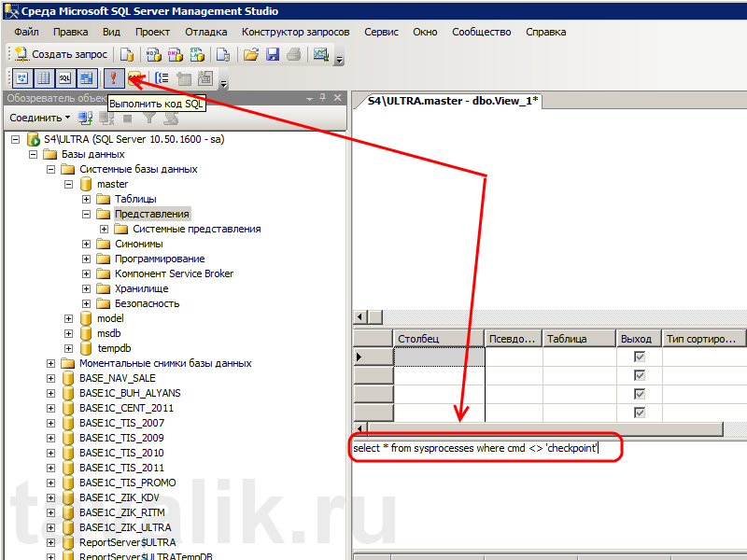Click the disconnect server icon

click(106, 118)
